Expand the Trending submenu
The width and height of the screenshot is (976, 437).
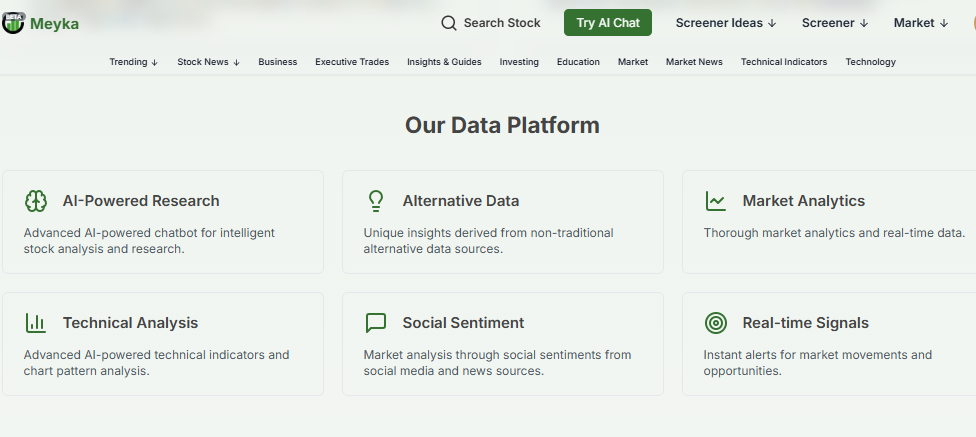click(134, 62)
